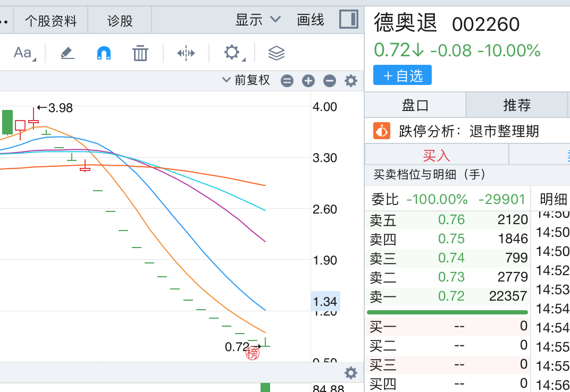Open chart settings gear next to zoom buttons
Screen dimensions: 570x392
(351, 81)
